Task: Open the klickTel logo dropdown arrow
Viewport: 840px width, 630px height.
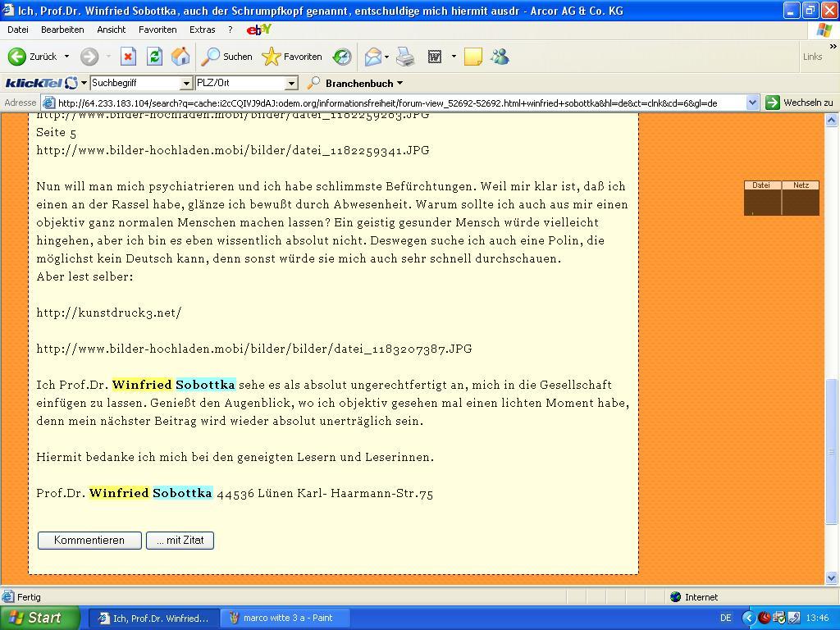Action: [x=84, y=83]
